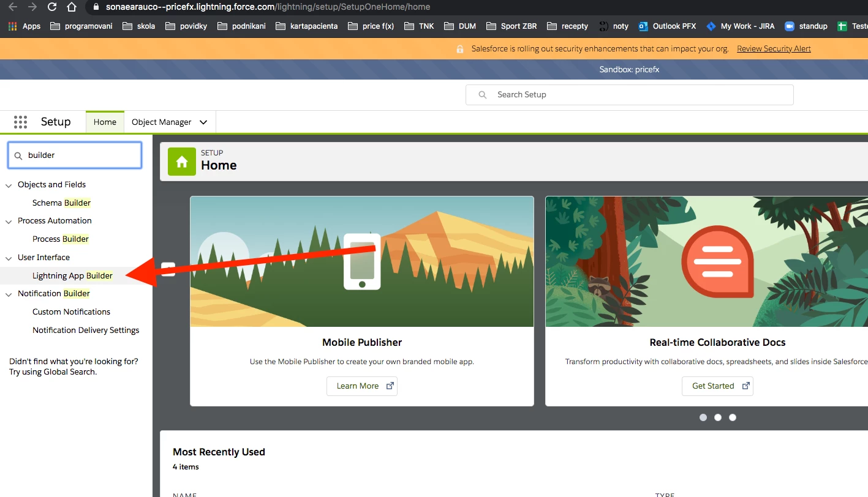The height and width of the screenshot is (497, 868).
Task: Click the external-link icon beside Learn More
Action: click(390, 386)
